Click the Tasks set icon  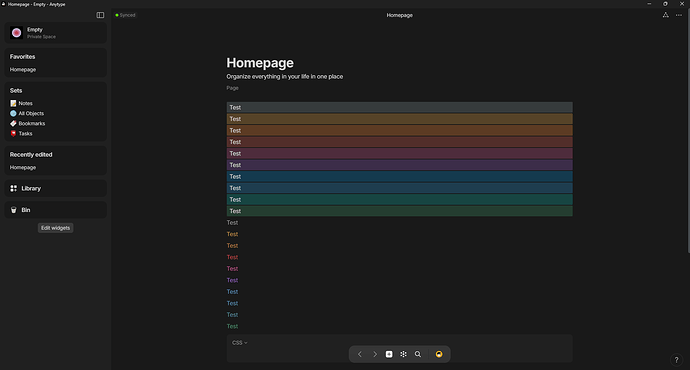point(13,134)
